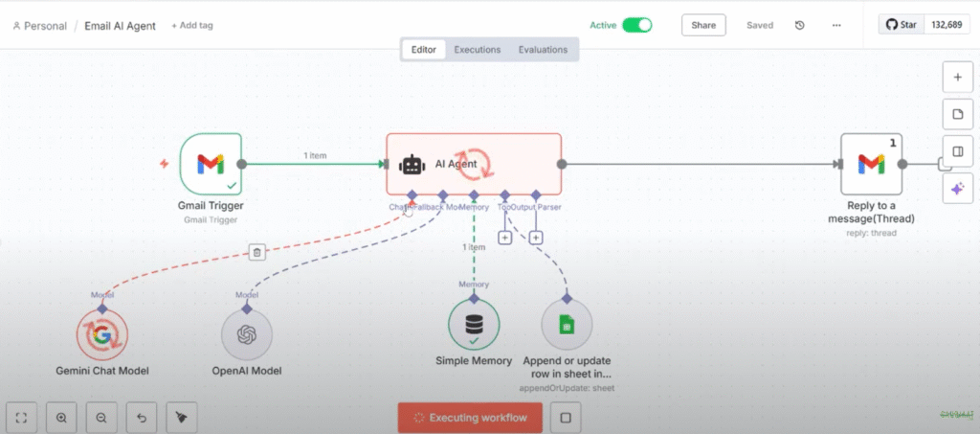Click the Share button
Image resolution: width=980 pixels, height=434 pixels.
tap(703, 26)
